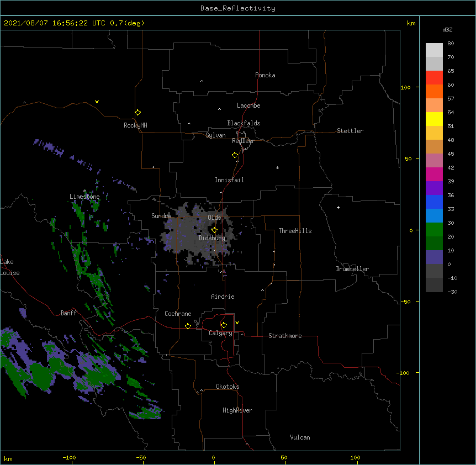
Task: Click the dBZ legend heading
Action: [x=447, y=29]
